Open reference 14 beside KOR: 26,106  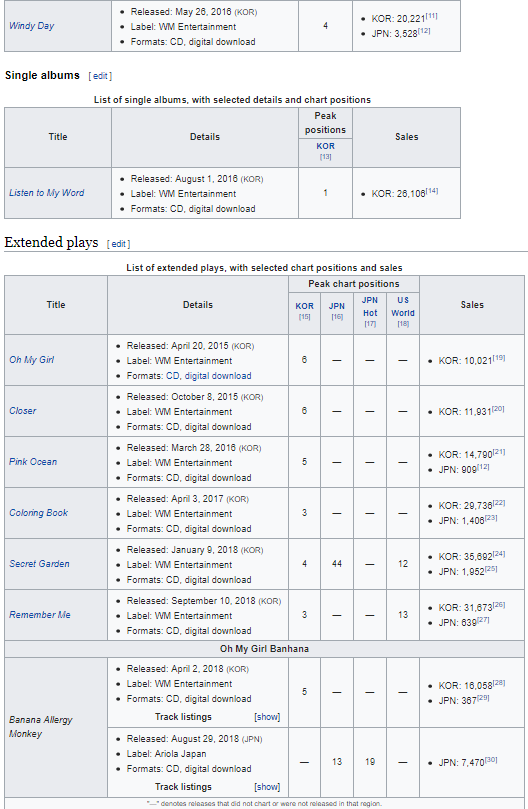point(432,191)
